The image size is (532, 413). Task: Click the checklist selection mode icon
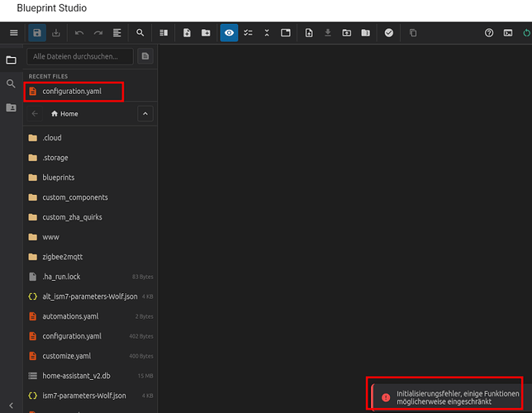248,33
